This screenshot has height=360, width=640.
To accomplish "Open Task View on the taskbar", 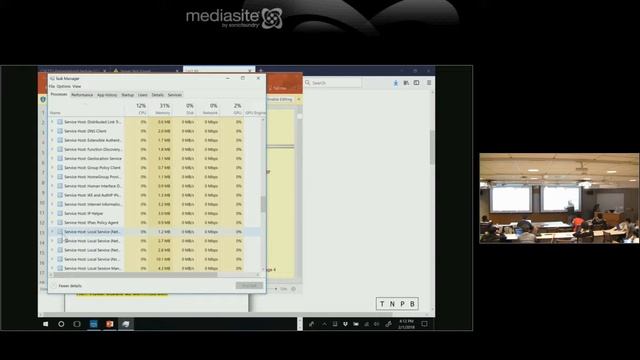I will (x=77, y=324).
